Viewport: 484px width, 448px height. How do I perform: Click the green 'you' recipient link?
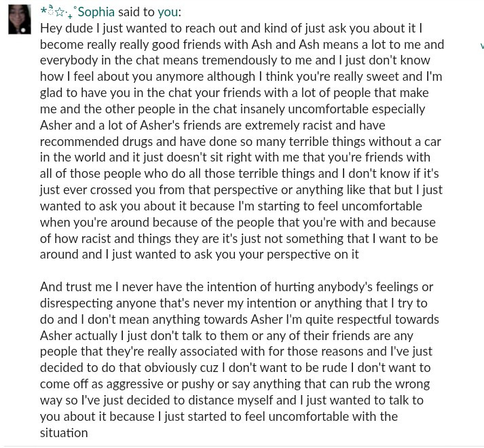coord(168,12)
